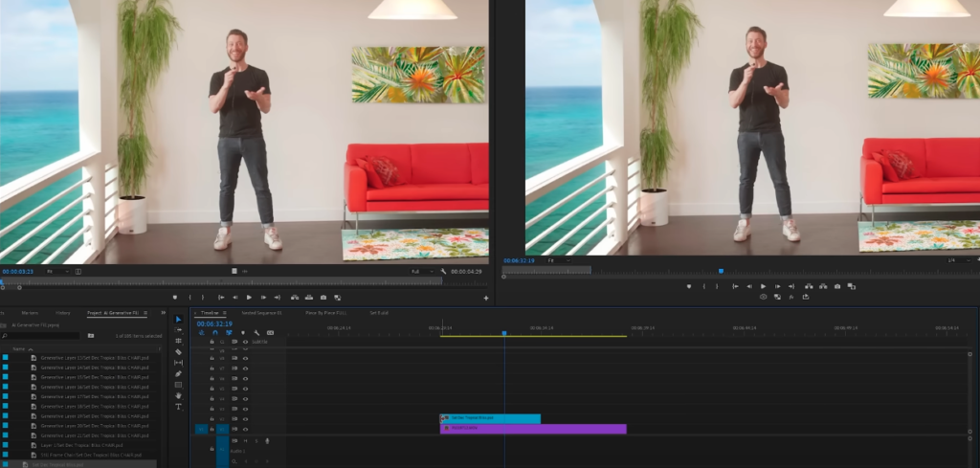The width and height of the screenshot is (980, 468).
Task: Click the new bin folder icon in Project panel
Action: click(x=91, y=336)
